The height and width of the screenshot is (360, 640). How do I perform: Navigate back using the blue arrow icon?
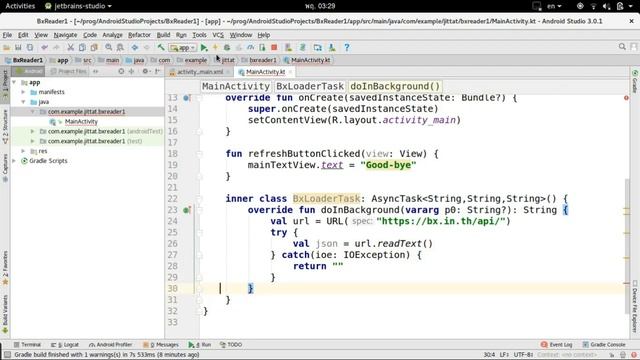tap(135, 48)
